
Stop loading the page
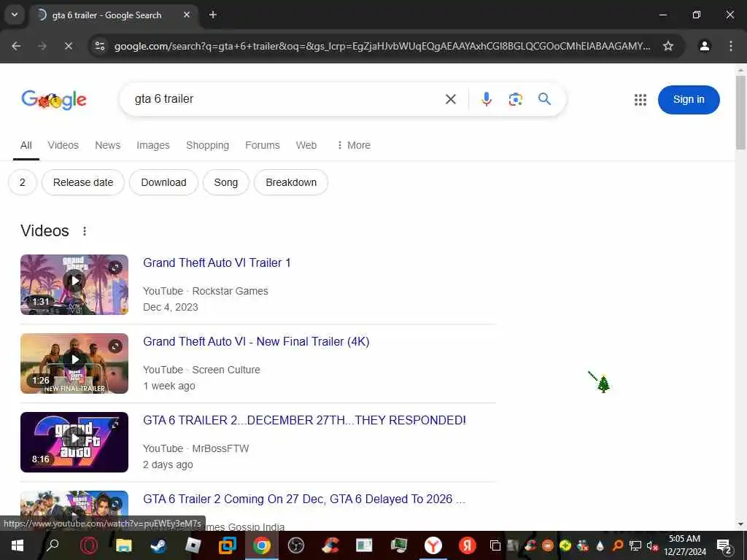point(68,46)
